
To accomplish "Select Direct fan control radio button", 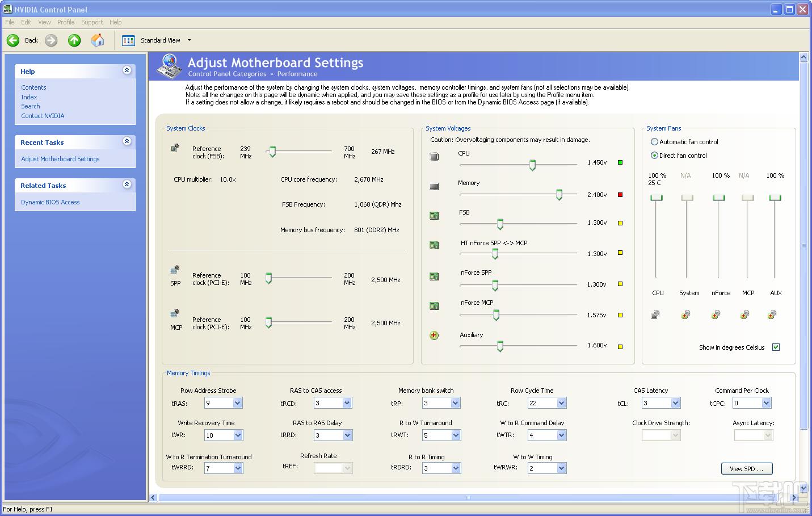I will 654,156.
